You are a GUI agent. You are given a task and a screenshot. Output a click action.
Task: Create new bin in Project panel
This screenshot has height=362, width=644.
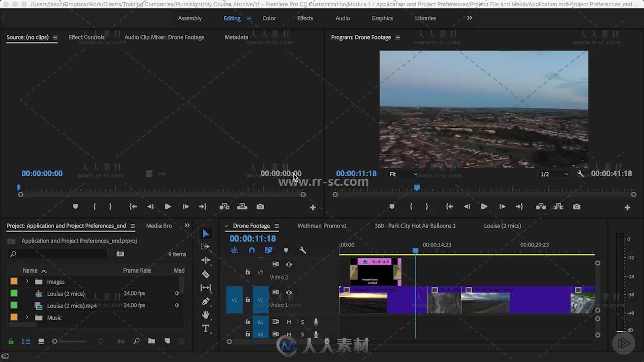151,341
